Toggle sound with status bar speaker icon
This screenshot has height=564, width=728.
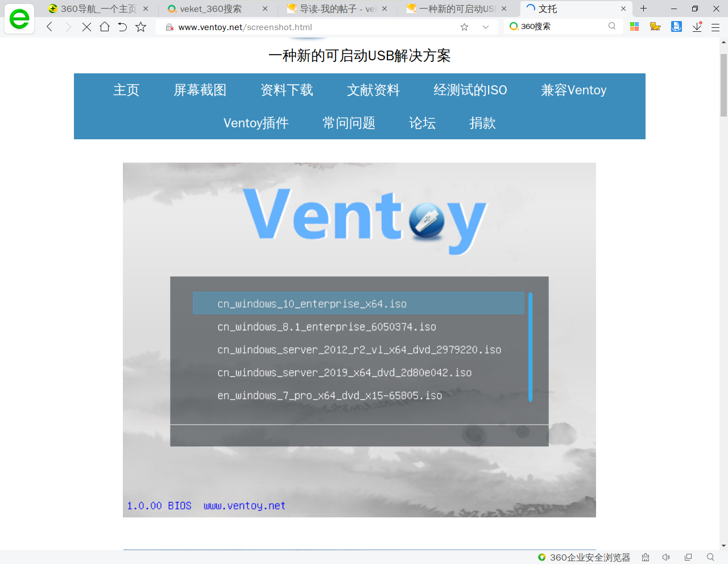pyautogui.click(x=666, y=557)
